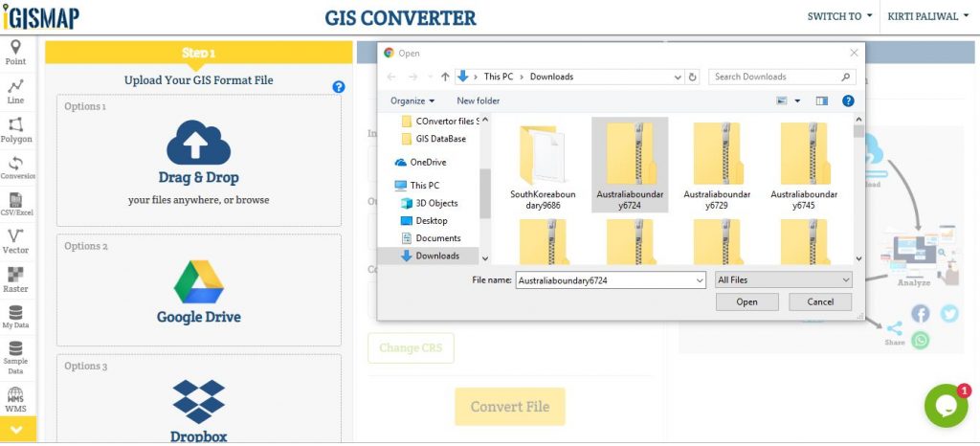
Task: Open the WMS sidebar option
Action: pyautogui.click(x=16, y=400)
